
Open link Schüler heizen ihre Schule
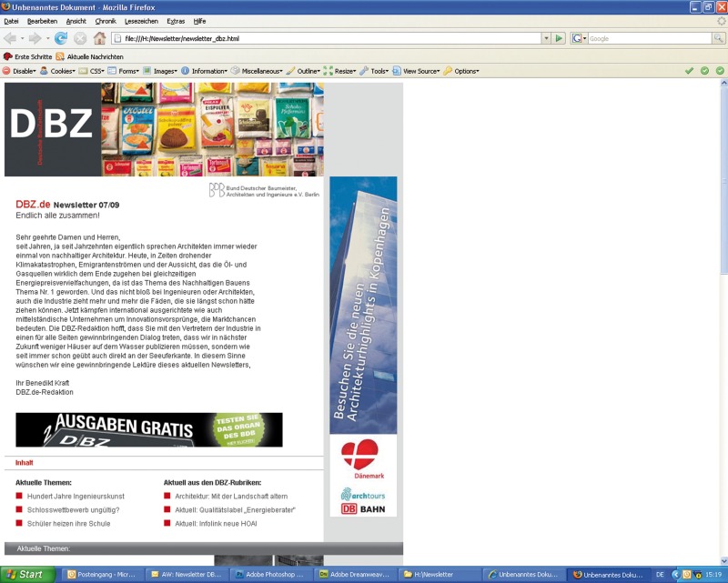(69, 524)
